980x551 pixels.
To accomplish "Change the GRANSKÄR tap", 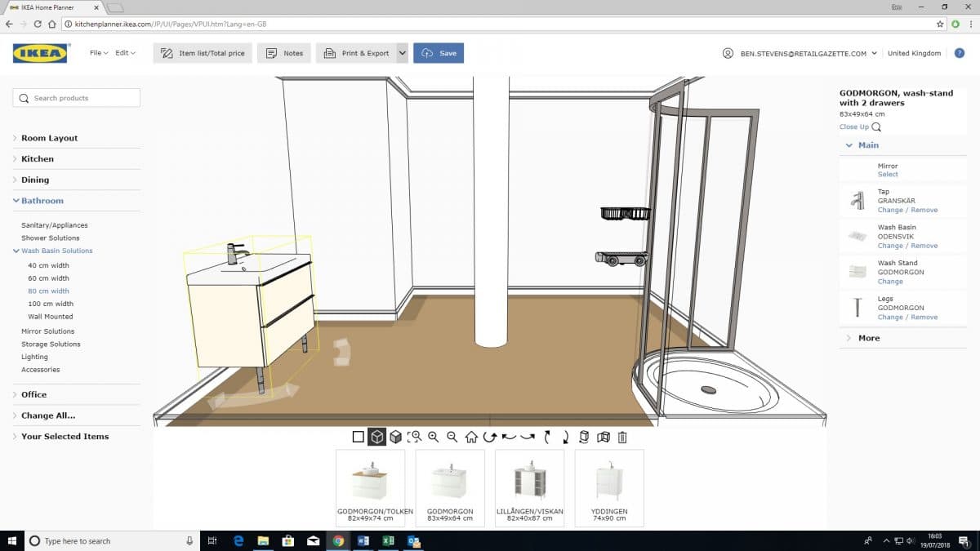I will (891, 210).
